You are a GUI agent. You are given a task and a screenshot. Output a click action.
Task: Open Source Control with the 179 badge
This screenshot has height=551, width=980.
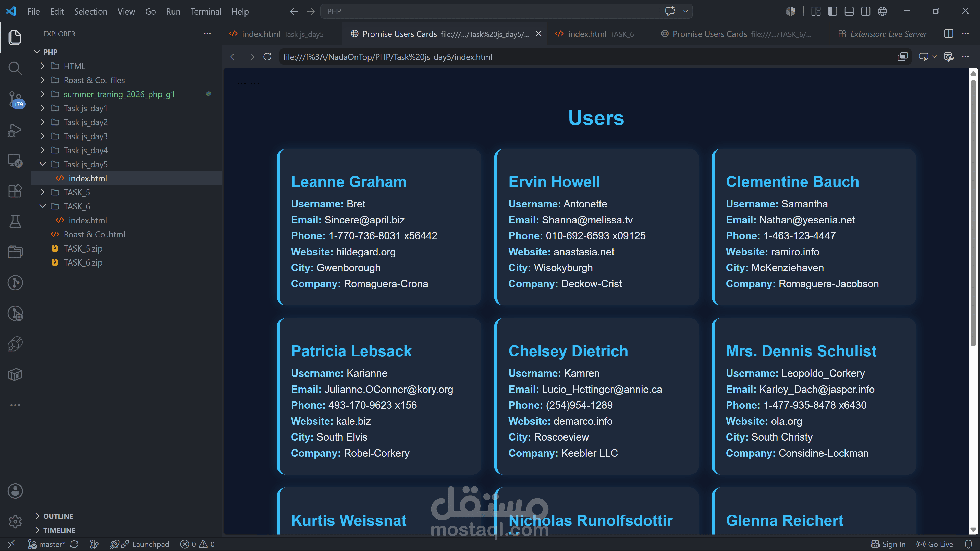(x=16, y=99)
